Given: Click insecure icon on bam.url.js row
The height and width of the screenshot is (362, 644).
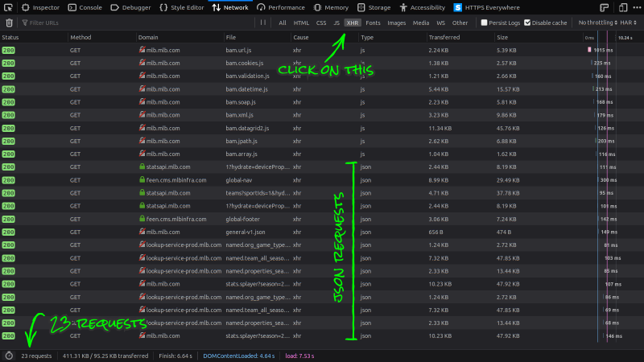Looking at the screenshot, I should (x=142, y=50).
